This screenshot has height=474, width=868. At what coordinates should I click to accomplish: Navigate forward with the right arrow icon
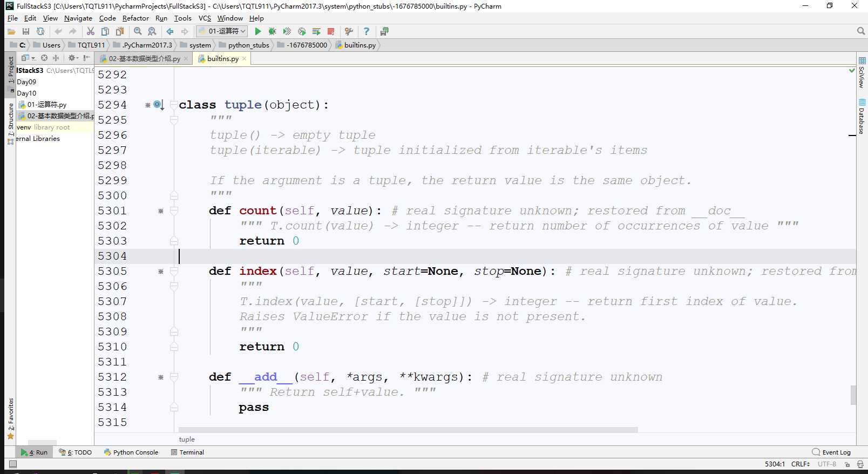click(x=185, y=31)
